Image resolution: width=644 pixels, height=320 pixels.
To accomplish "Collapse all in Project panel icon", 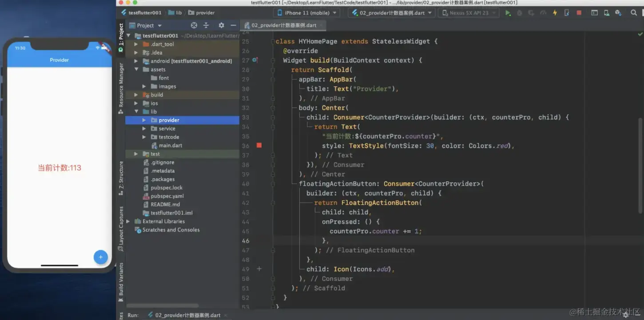I will pyautogui.click(x=206, y=25).
